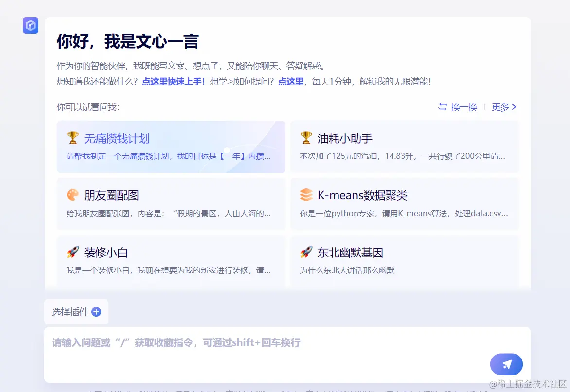
Task: Click description 给我朋友圈配张图
Action: point(169,213)
